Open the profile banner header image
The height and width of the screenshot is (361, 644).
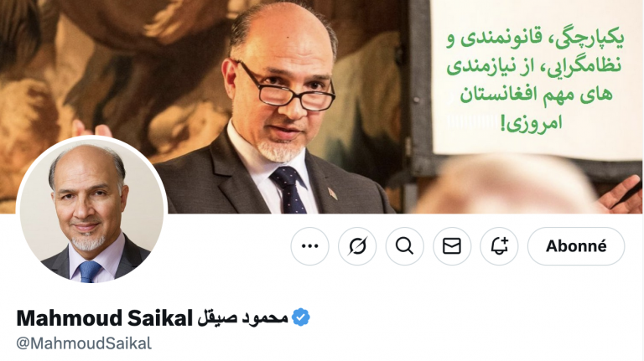click(x=322, y=106)
